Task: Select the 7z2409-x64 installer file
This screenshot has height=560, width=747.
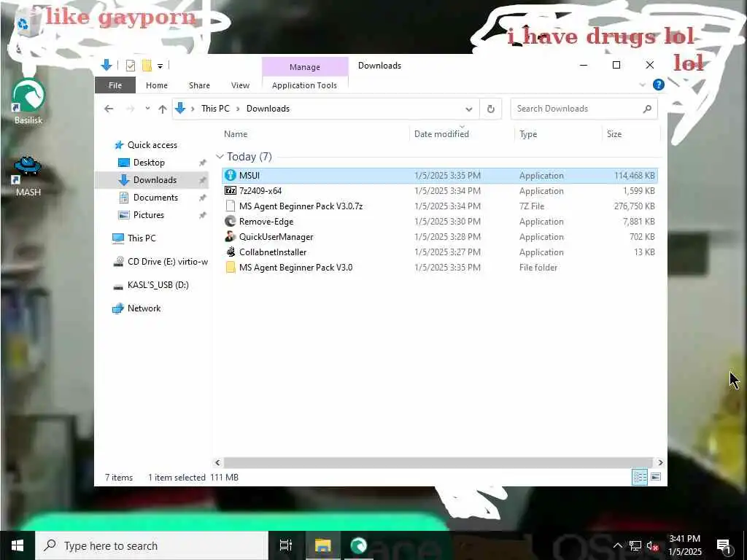Action: (439, 190)
